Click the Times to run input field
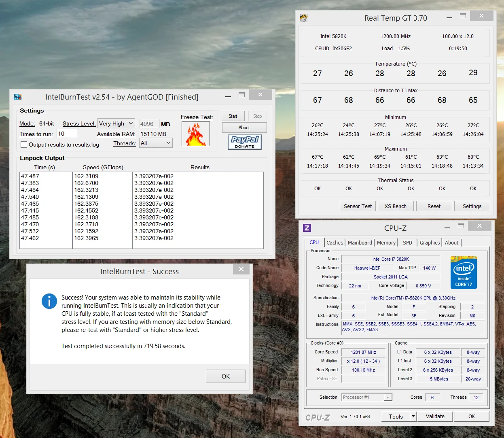 click(67, 134)
